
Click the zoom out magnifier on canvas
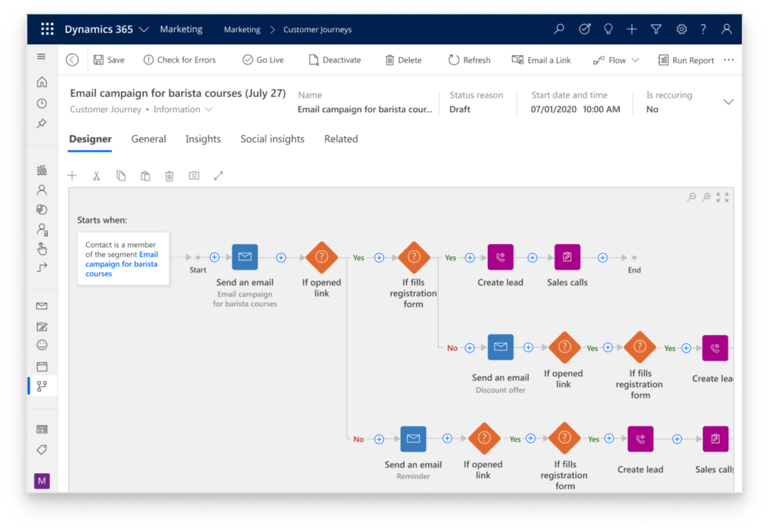coord(692,197)
